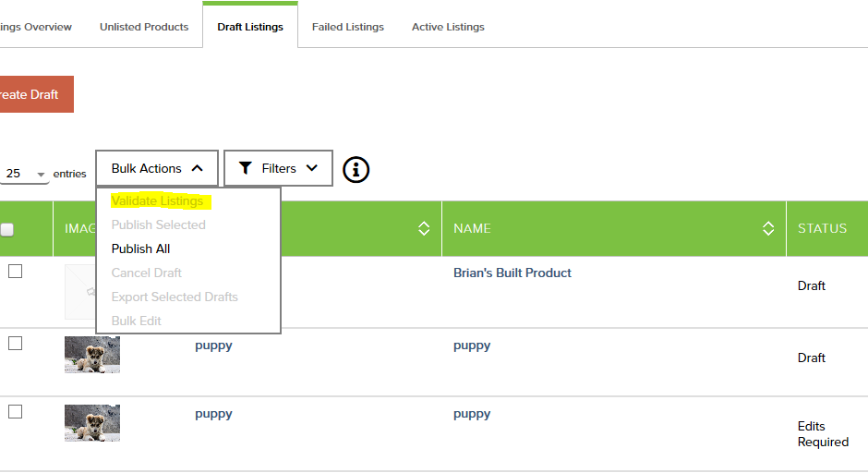Click the info circle icon
This screenshot has width=868, height=473.
coord(356,169)
